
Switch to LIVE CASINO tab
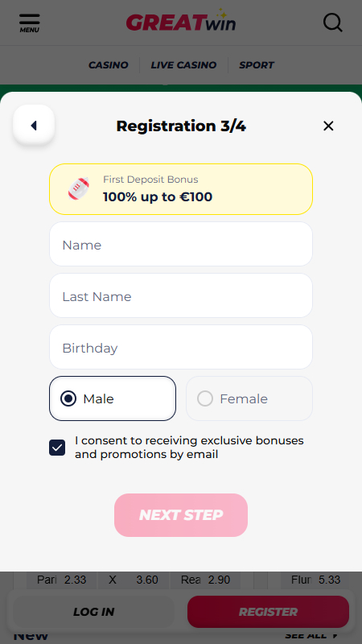tap(183, 65)
